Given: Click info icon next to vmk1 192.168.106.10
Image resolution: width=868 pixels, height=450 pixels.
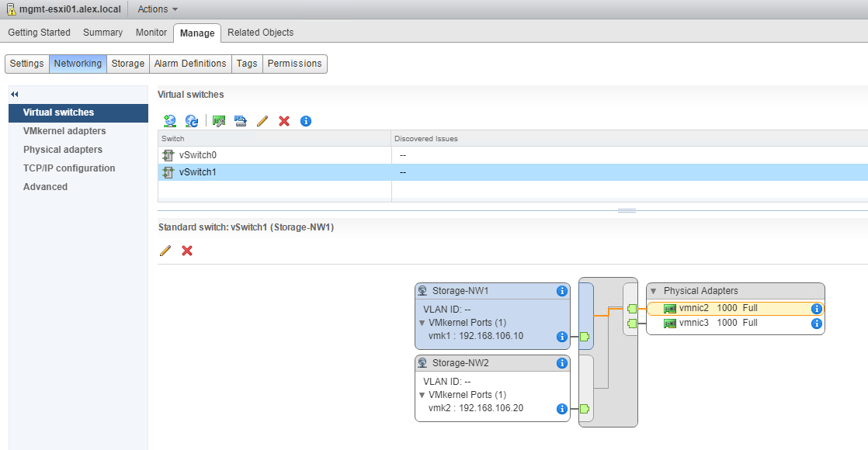Looking at the screenshot, I should point(562,337).
